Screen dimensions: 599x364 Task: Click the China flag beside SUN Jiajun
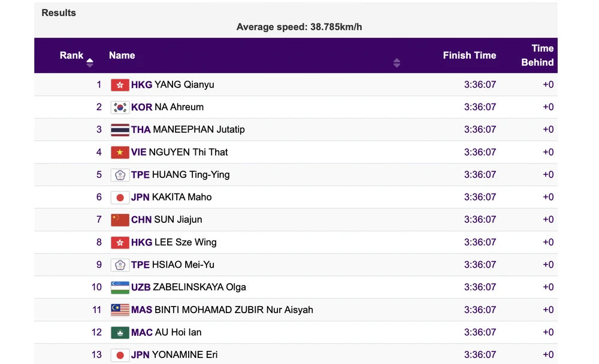click(x=120, y=220)
